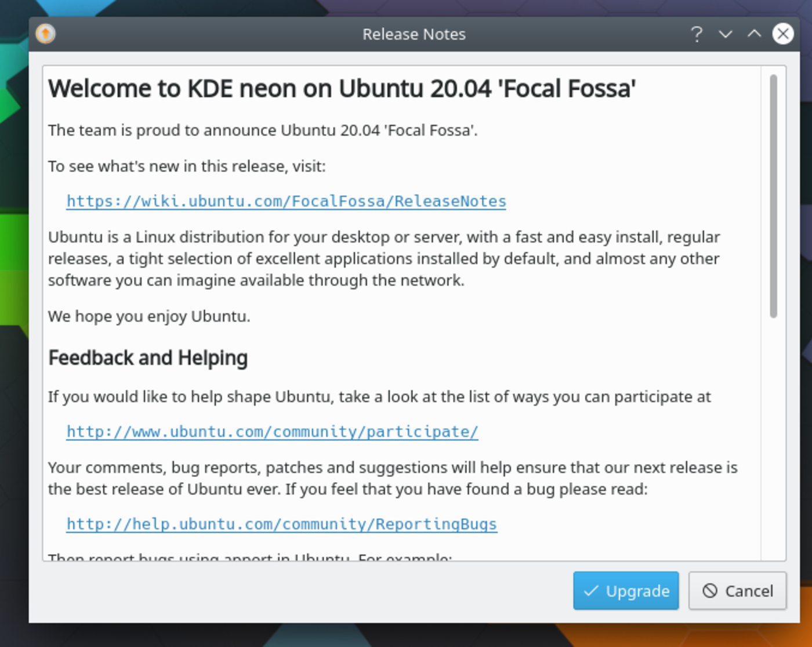This screenshot has width=812, height=647.
Task: Visit the ubuntu.com community participate link
Action: point(272,431)
